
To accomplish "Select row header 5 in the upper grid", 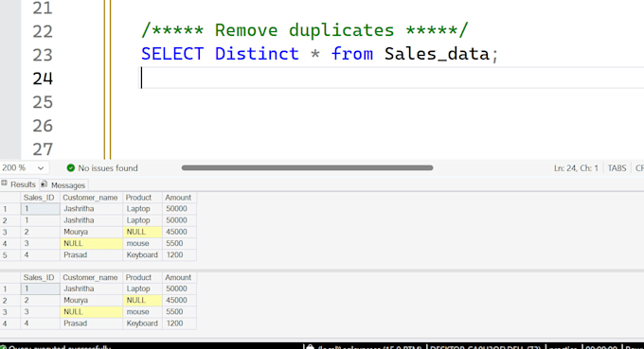I will pos(9,255).
